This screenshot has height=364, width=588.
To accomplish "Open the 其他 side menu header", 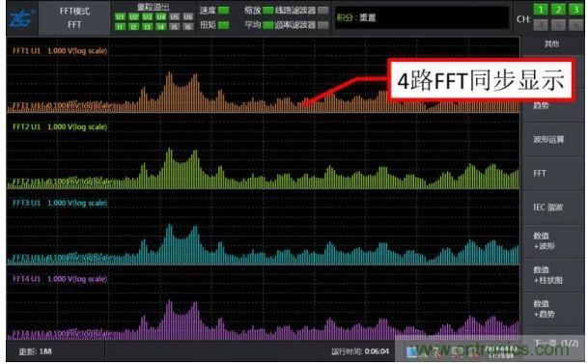I will point(551,43).
